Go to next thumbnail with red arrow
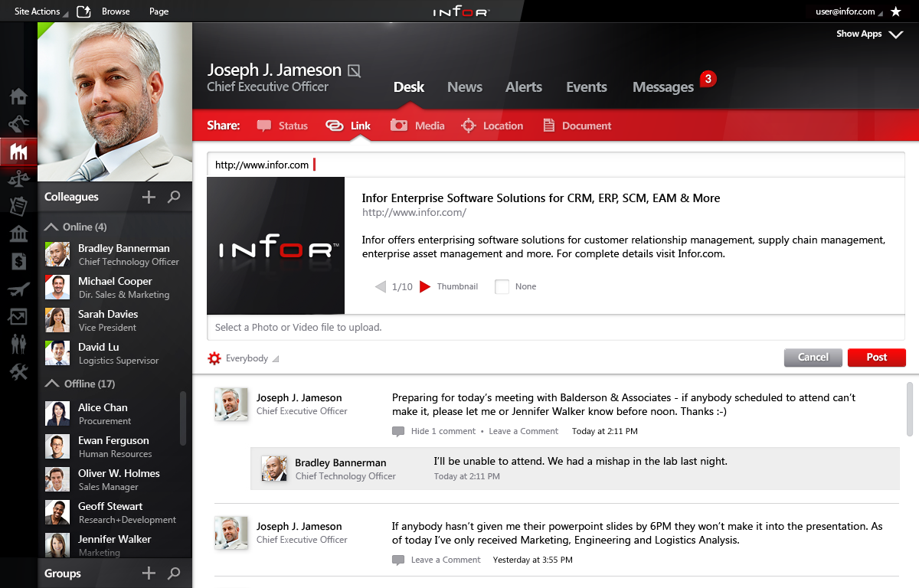 (425, 287)
